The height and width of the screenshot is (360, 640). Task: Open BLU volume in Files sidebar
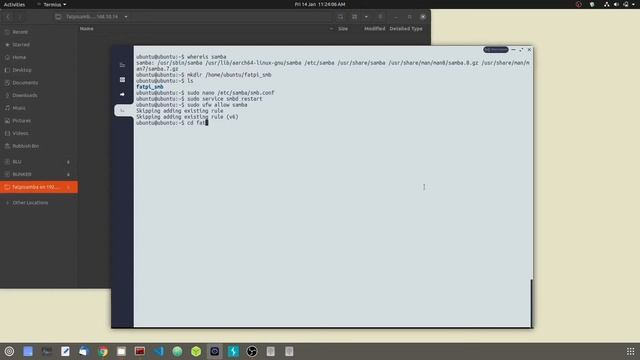(39, 162)
